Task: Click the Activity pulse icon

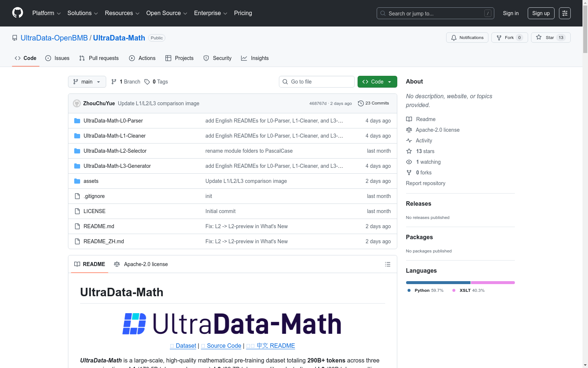Action: (409, 141)
